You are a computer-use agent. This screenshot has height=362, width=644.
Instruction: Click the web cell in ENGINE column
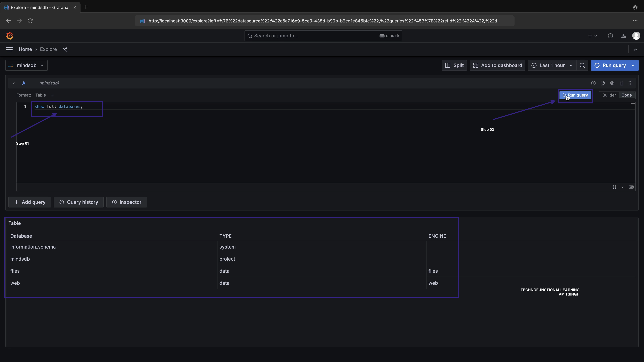(x=531, y=283)
